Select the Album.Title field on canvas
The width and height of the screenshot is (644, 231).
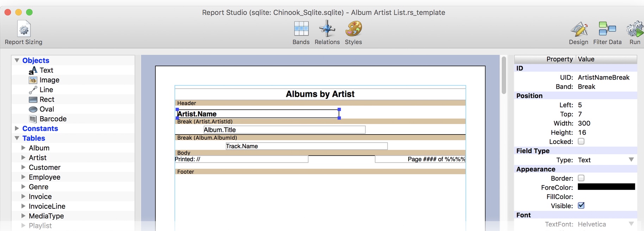click(284, 130)
